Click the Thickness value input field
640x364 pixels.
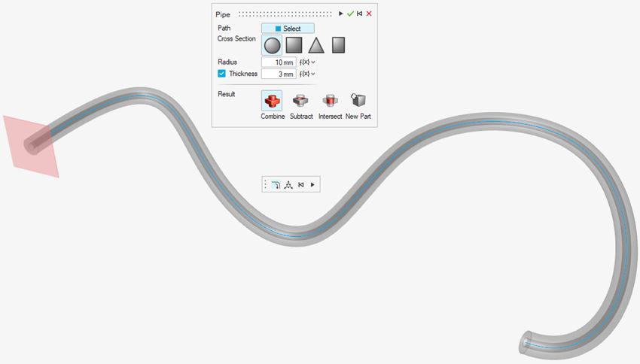tap(278, 74)
